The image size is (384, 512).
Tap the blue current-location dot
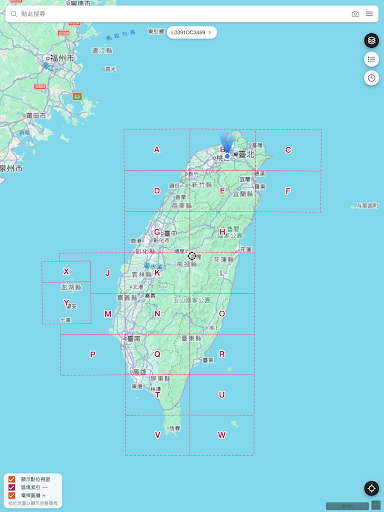pos(227,156)
